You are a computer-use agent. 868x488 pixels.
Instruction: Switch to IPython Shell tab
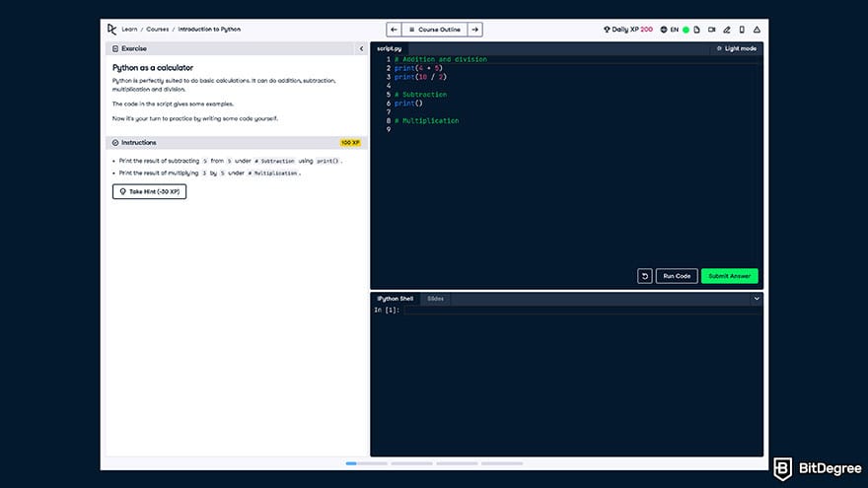click(396, 299)
